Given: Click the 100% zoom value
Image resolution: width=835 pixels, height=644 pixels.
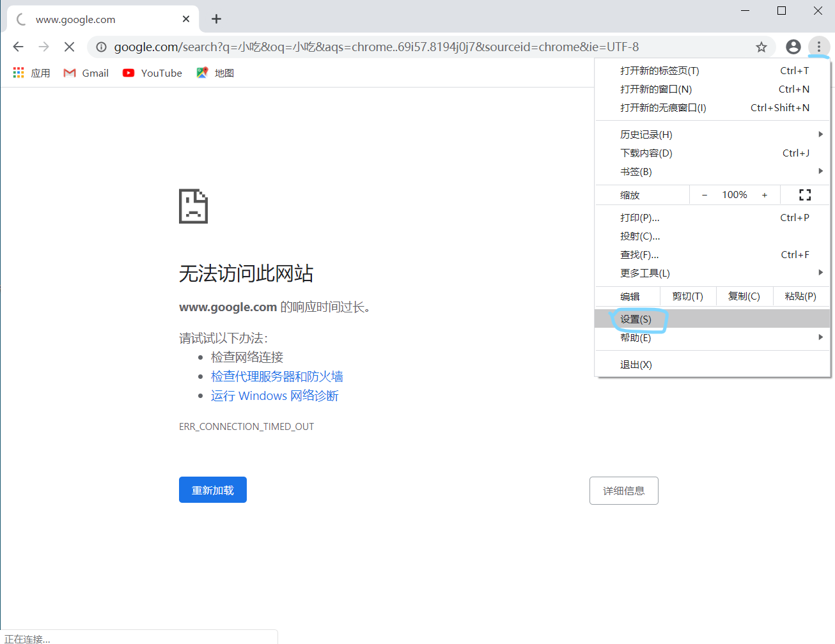Looking at the screenshot, I should 735,195.
